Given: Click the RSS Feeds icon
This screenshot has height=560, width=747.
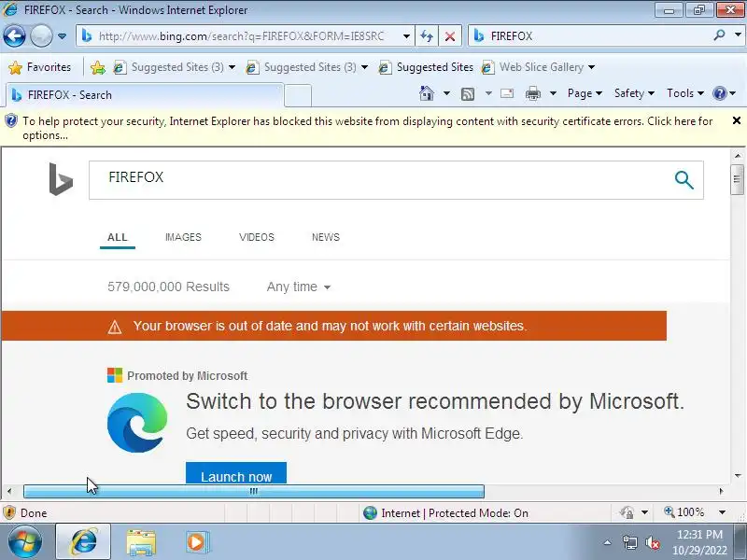Looking at the screenshot, I should pos(468,94).
